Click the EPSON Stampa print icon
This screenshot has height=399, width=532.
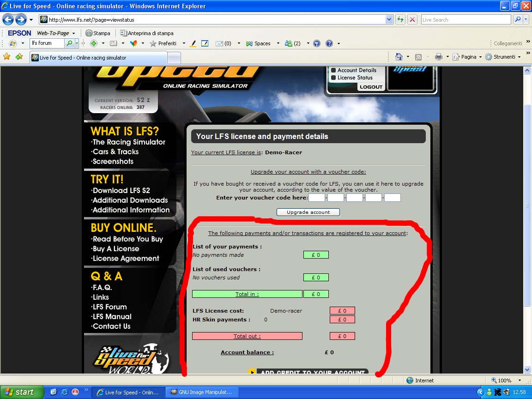[98, 33]
